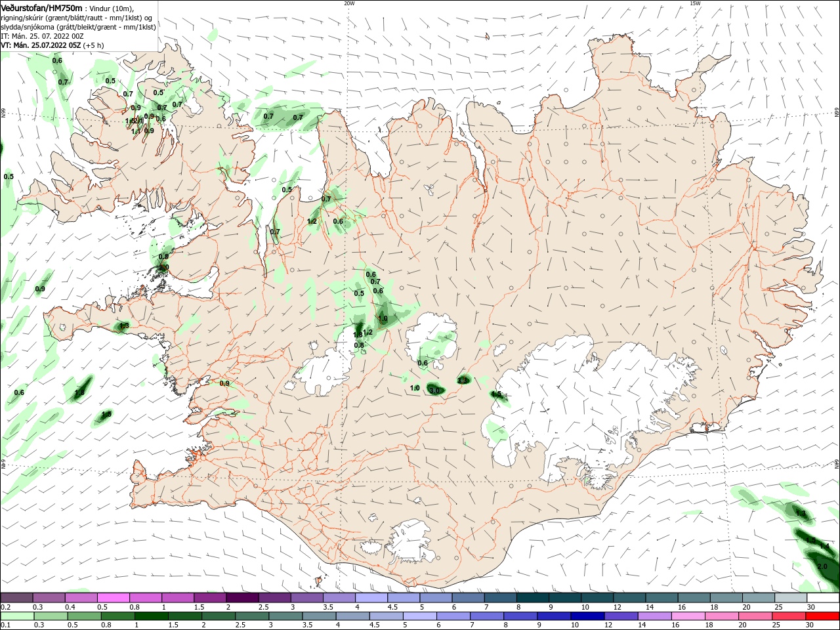This screenshot has height=630, width=840.
Task: Click the 'IT: Mán. 25. 07. 2022 00Z' line
Action: click(x=42, y=36)
